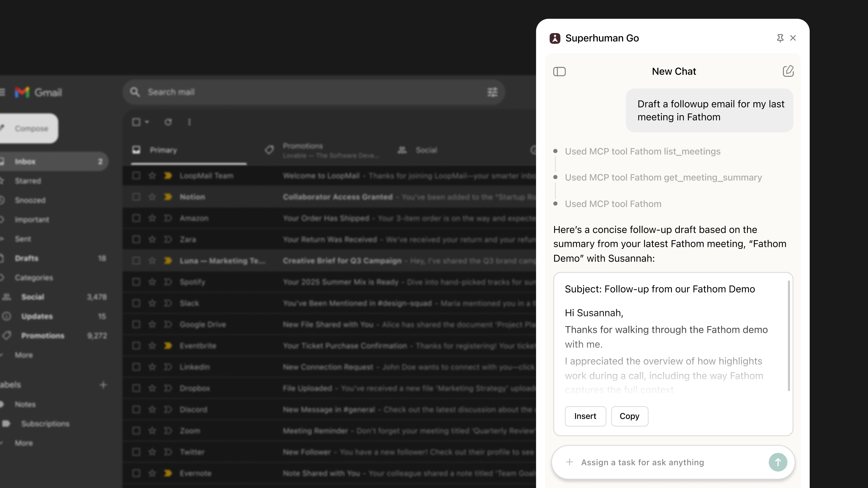
Task: Toggle importance marker on Luna Marketing email
Action: coord(168,260)
